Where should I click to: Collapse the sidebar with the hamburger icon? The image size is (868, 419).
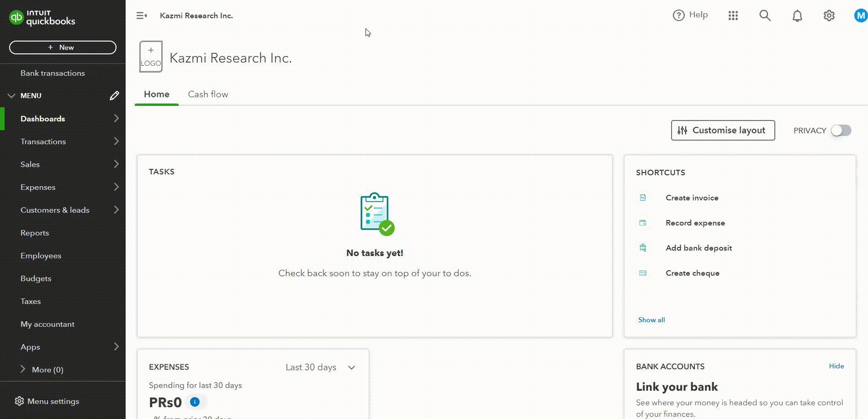point(141,15)
